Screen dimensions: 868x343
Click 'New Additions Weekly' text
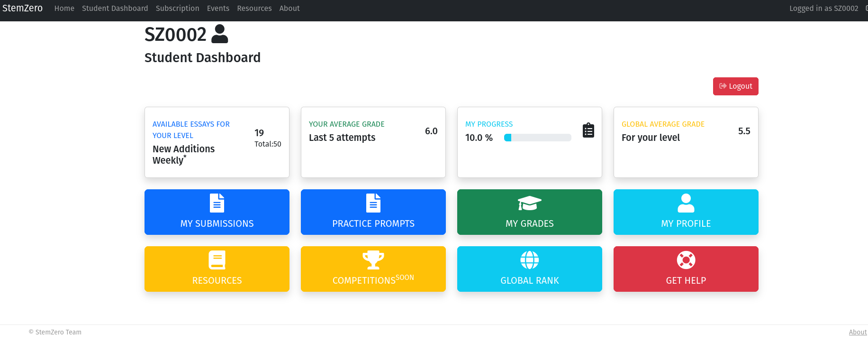tap(184, 155)
